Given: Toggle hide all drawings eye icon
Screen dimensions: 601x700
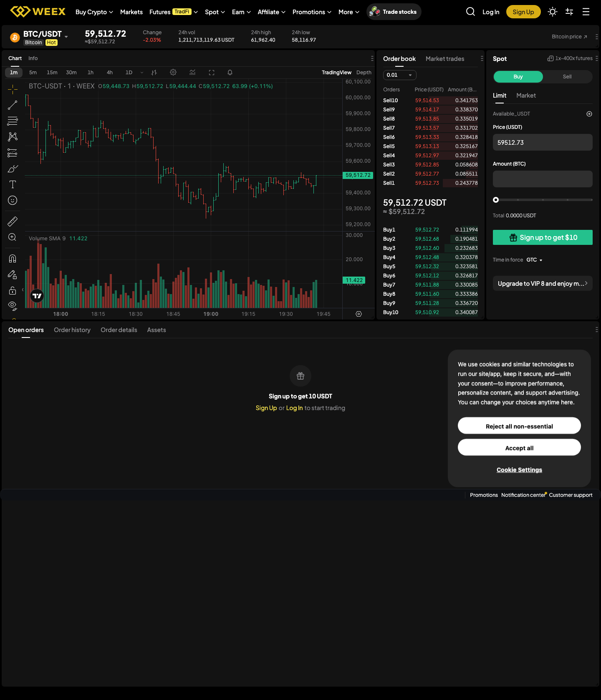Looking at the screenshot, I should tap(13, 306).
